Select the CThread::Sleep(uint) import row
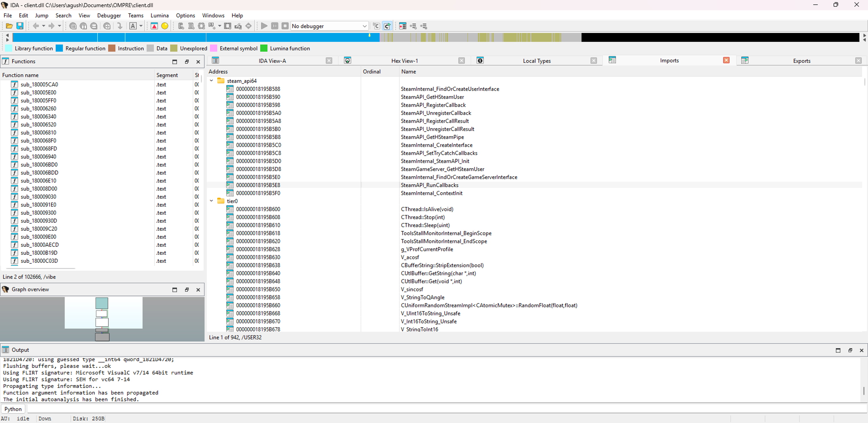 [x=534, y=225]
